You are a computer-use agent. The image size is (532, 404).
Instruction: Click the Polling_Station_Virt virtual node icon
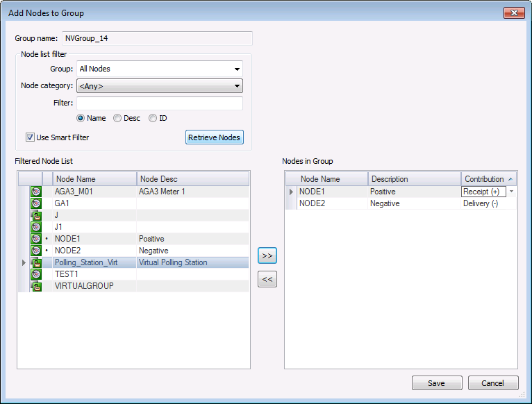click(x=36, y=262)
